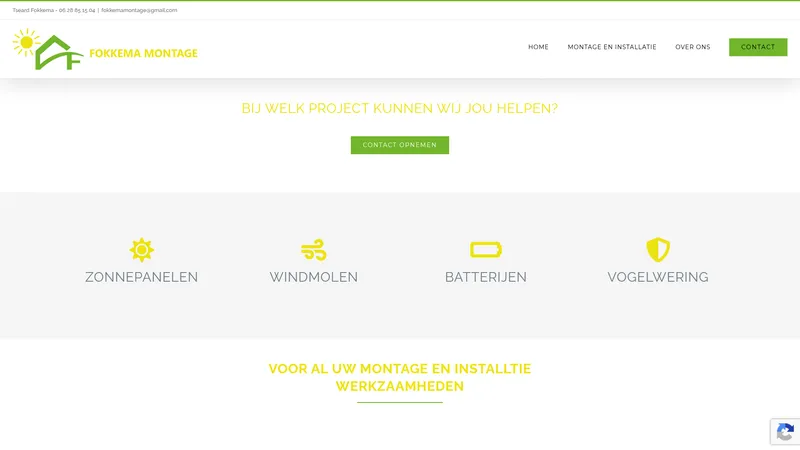Click the fokkemamontage@gmail.com email link
The width and height of the screenshot is (800, 450).
[x=139, y=10]
